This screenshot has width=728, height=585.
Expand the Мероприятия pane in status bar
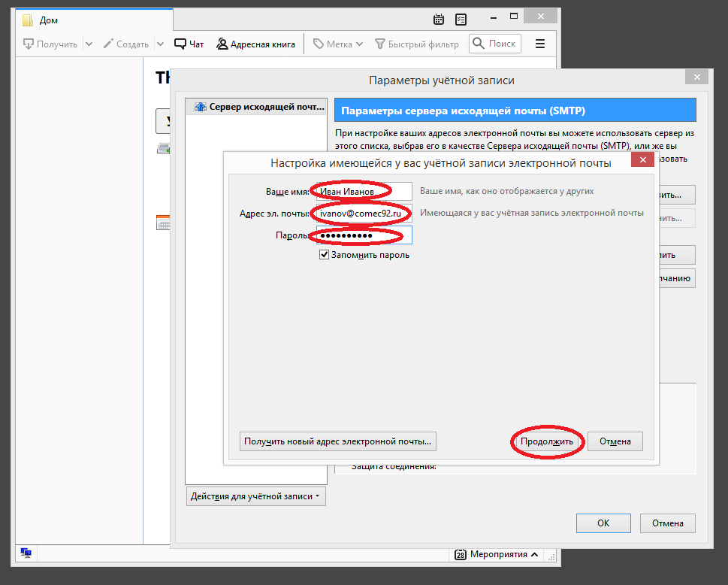coord(497,554)
